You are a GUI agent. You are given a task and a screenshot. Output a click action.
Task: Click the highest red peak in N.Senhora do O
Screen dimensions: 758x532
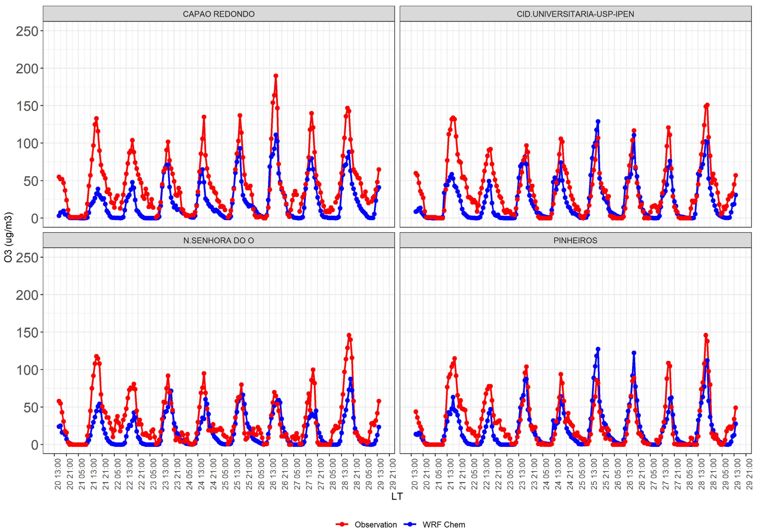(349, 335)
